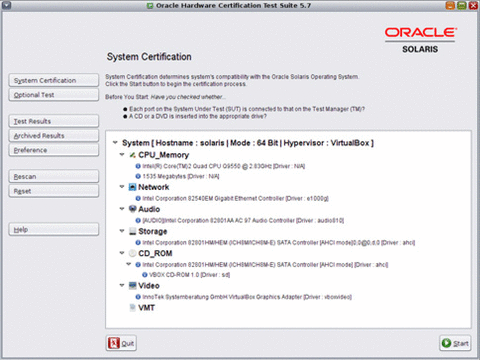Click info icon beside 1535 Megabytes
Screen dimensions: 480x360
click(x=138, y=176)
